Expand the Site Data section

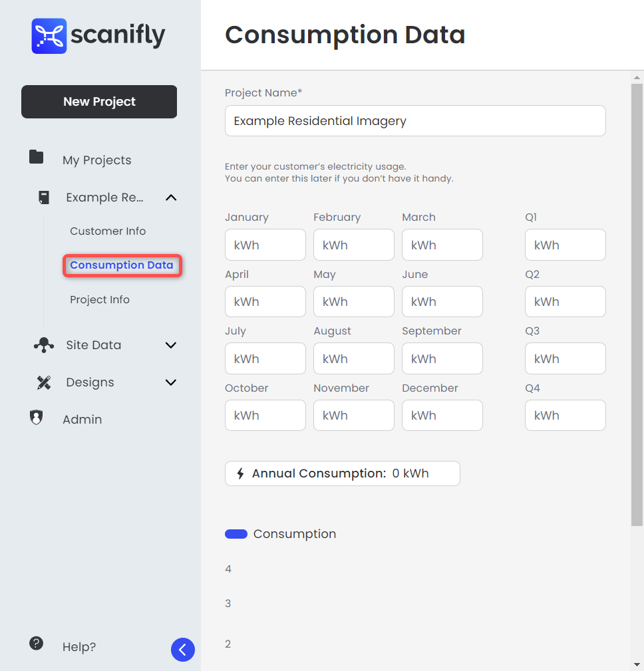click(x=171, y=345)
